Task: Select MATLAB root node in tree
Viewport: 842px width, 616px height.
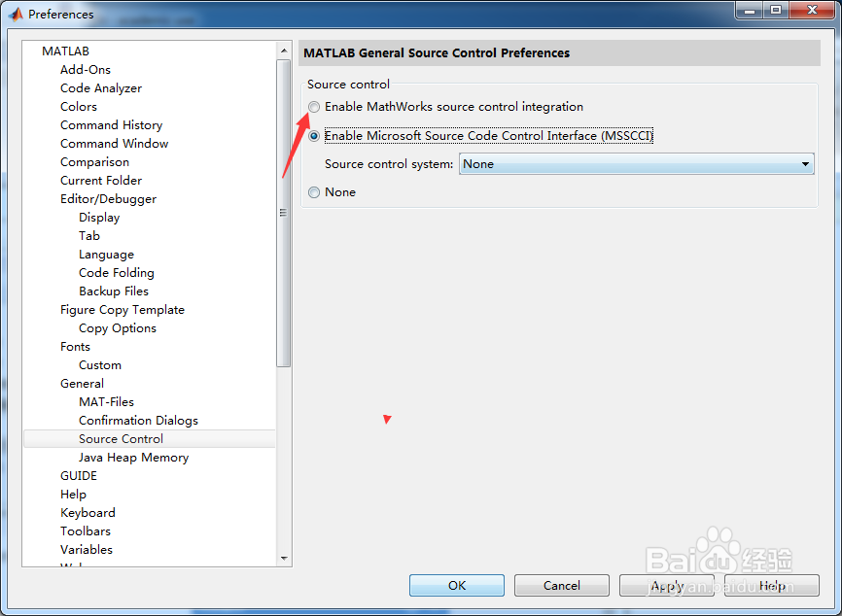Action: pos(65,51)
